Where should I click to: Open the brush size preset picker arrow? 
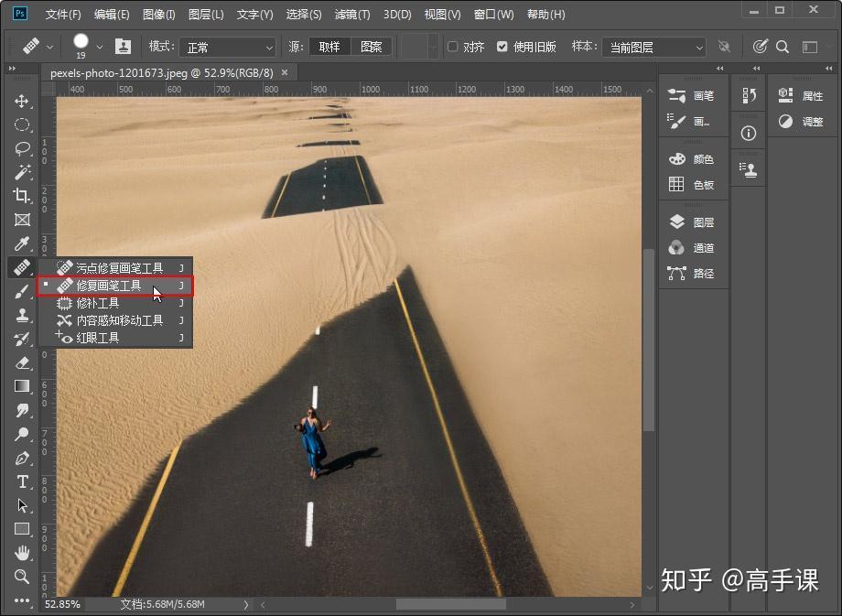[x=100, y=47]
